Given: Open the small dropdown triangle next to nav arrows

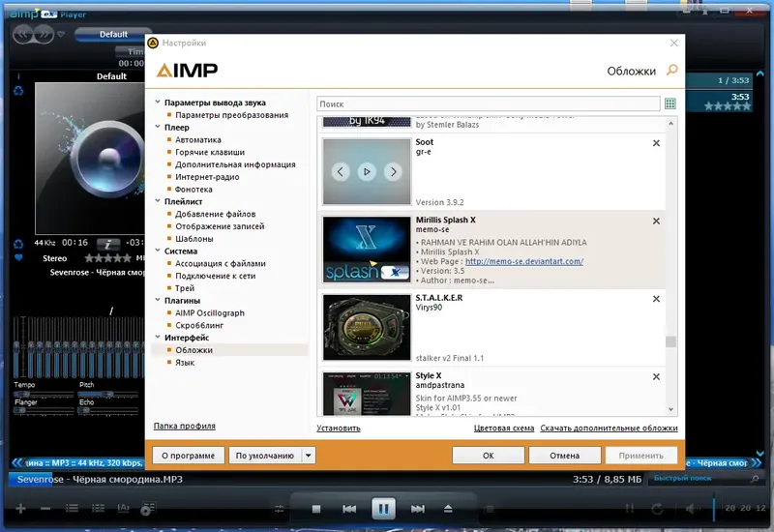Looking at the screenshot, I should pos(61,35).
